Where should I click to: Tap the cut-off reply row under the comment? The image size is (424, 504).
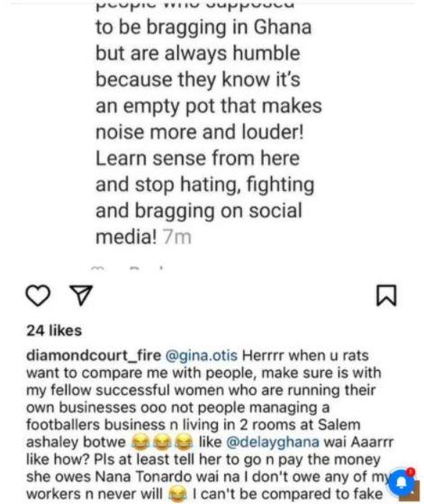pos(129,267)
